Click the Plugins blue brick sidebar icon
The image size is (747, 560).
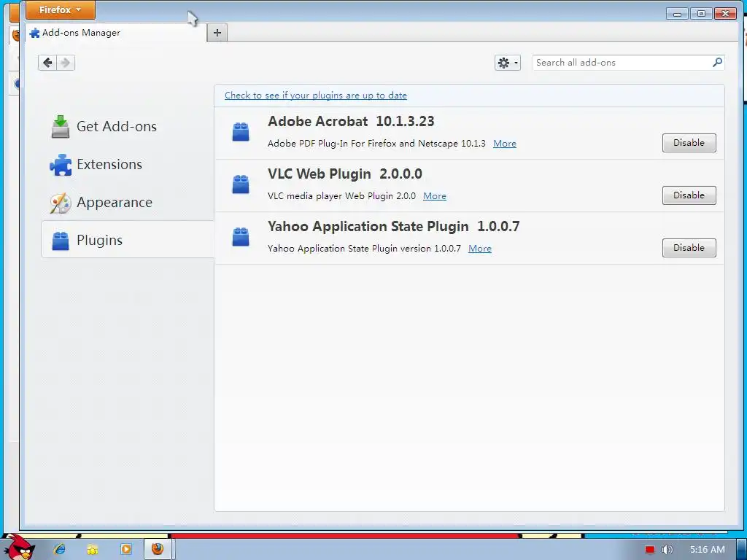pyautogui.click(x=60, y=241)
